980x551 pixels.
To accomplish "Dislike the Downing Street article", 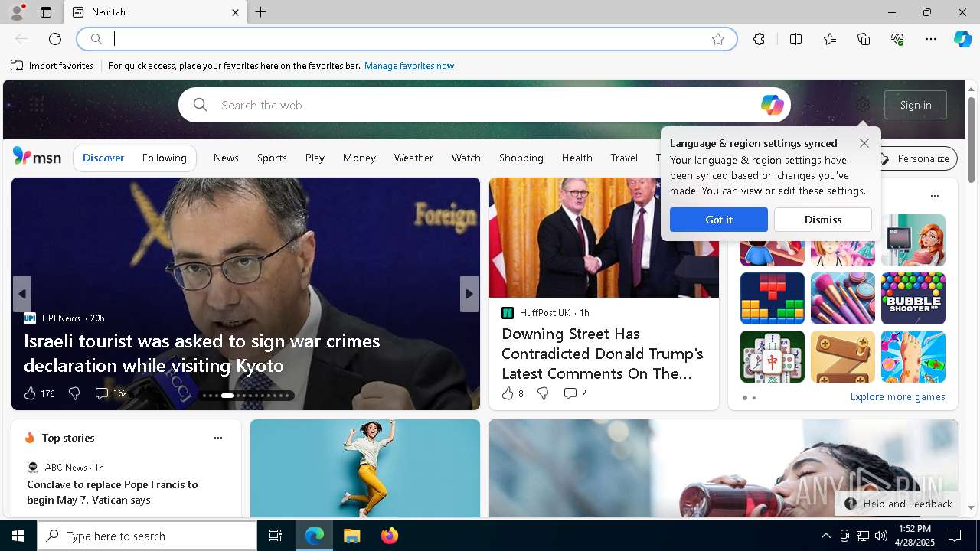I will point(543,393).
